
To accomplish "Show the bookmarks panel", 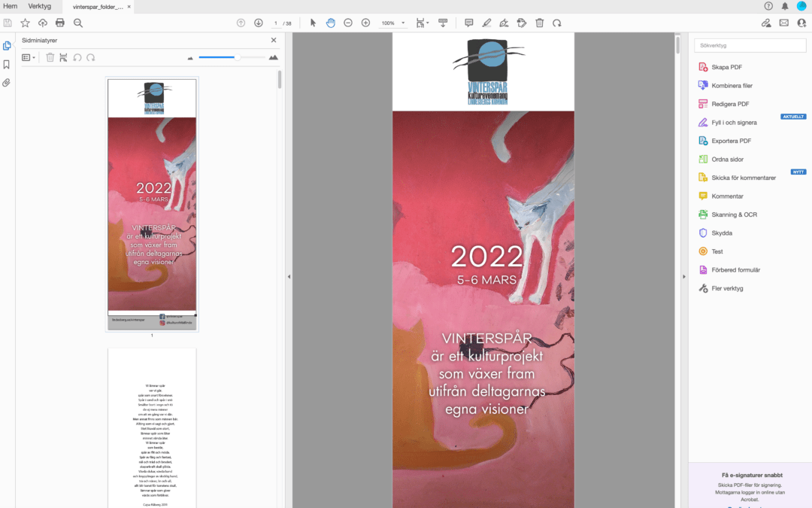I will [7, 64].
